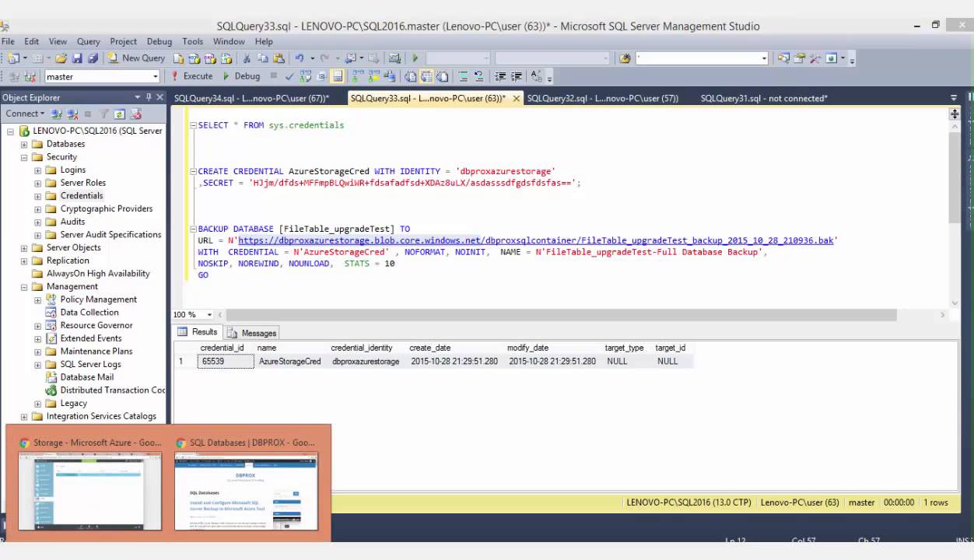Click the toolbox wrench-and-screwdriver icon
The image size is (974, 560).
pos(815,58)
